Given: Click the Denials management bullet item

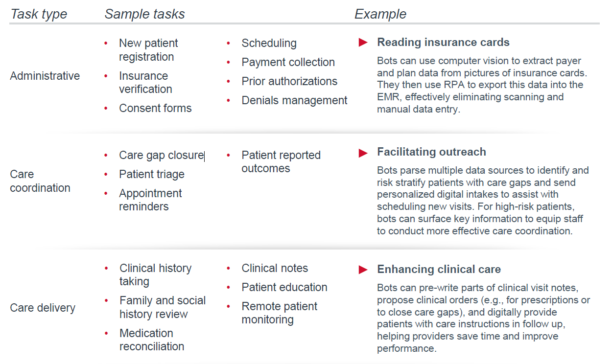Looking at the screenshot, I should point(294,101).
